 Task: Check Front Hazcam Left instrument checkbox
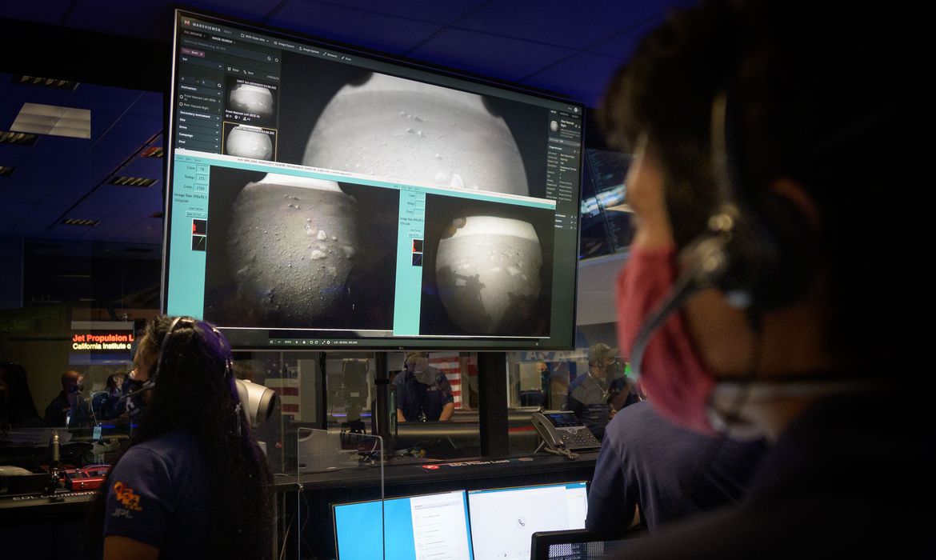click(183, 97)
